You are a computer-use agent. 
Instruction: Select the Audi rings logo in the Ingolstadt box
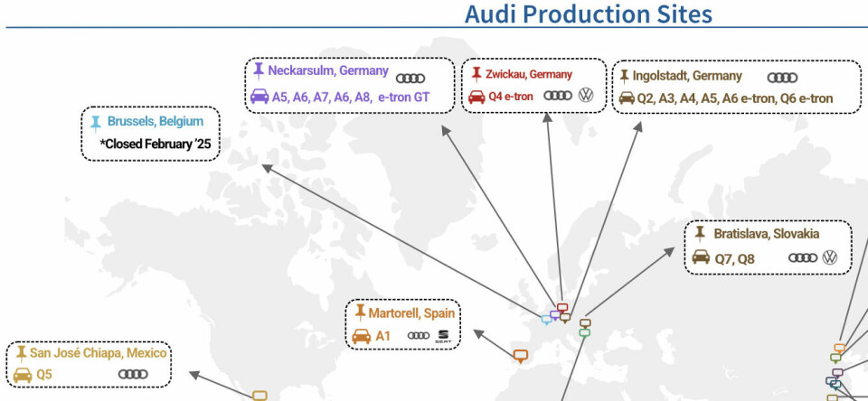click(782, 78)
